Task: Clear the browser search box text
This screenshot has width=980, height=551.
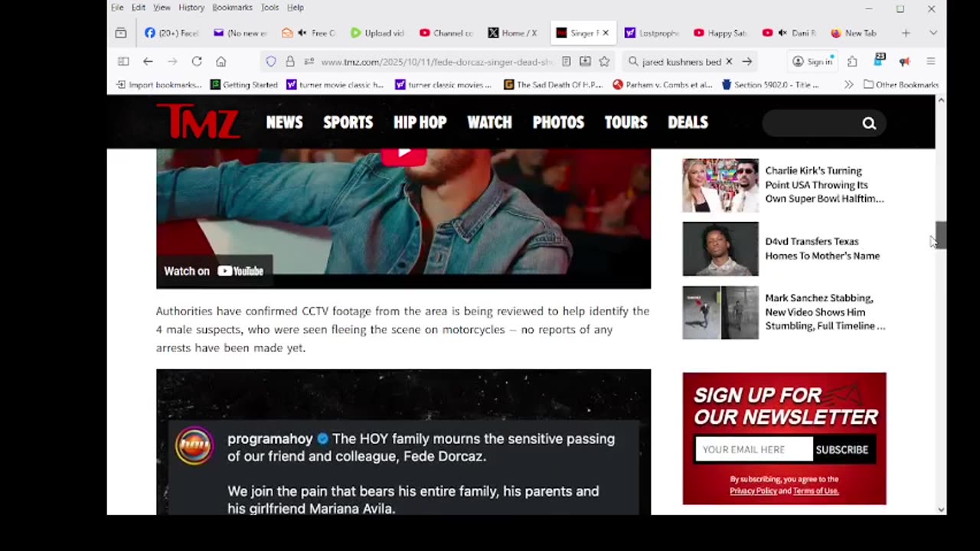Action: (729, 61)
